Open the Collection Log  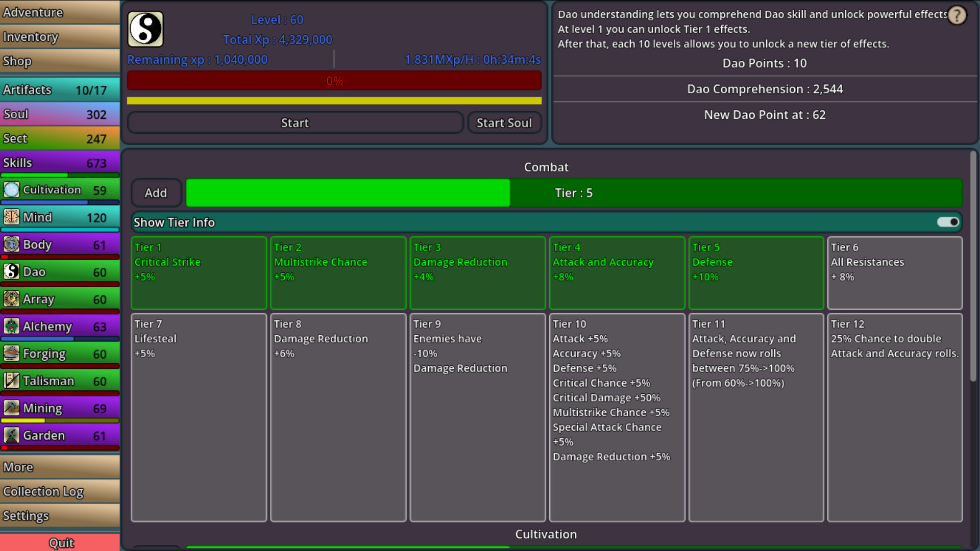tap(43, 491)
